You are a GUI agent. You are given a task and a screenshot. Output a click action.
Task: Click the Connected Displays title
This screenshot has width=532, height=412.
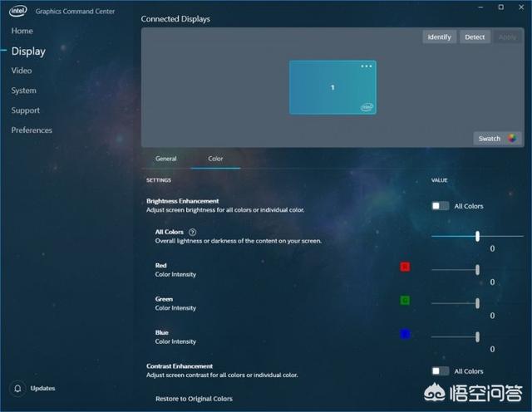click(x=175, y=19)
